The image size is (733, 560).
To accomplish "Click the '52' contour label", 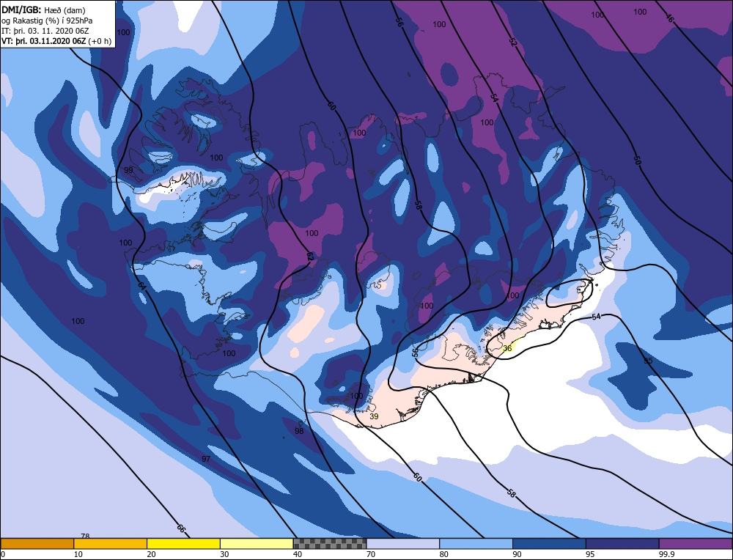I will (513, 42).
